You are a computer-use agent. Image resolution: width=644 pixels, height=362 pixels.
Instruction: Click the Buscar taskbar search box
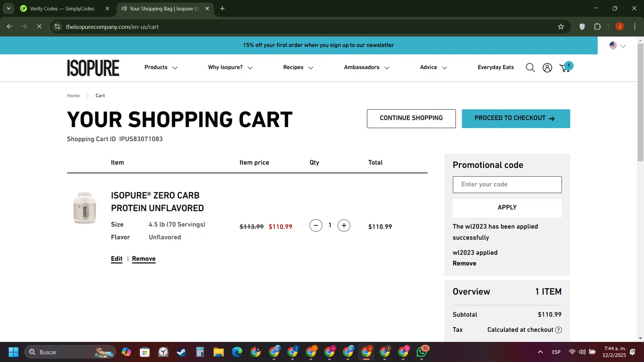coord(70,352)
